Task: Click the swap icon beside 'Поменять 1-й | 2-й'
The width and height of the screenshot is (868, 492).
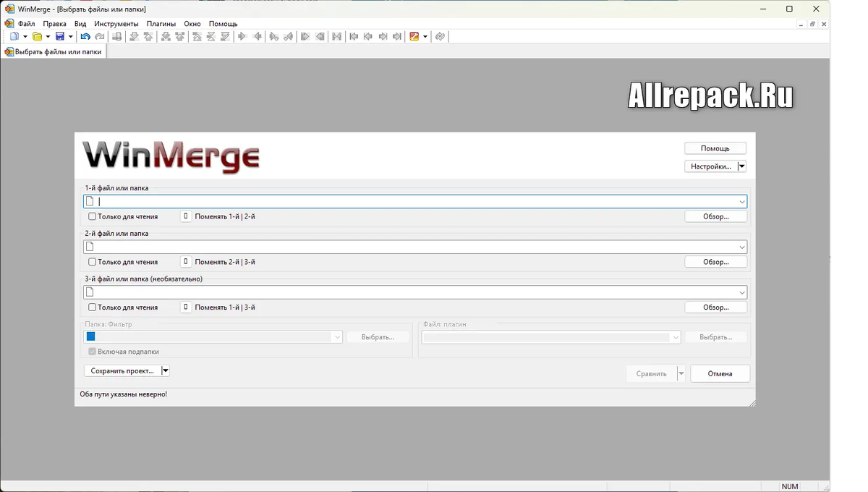Action: (x=186, y=216)
